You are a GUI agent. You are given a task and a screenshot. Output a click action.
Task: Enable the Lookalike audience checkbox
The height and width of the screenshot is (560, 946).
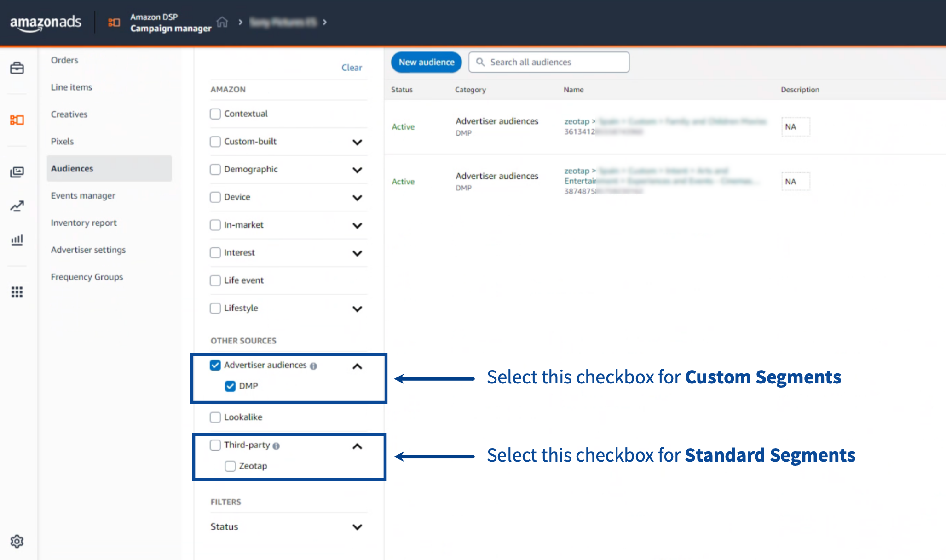coord(215,417)
